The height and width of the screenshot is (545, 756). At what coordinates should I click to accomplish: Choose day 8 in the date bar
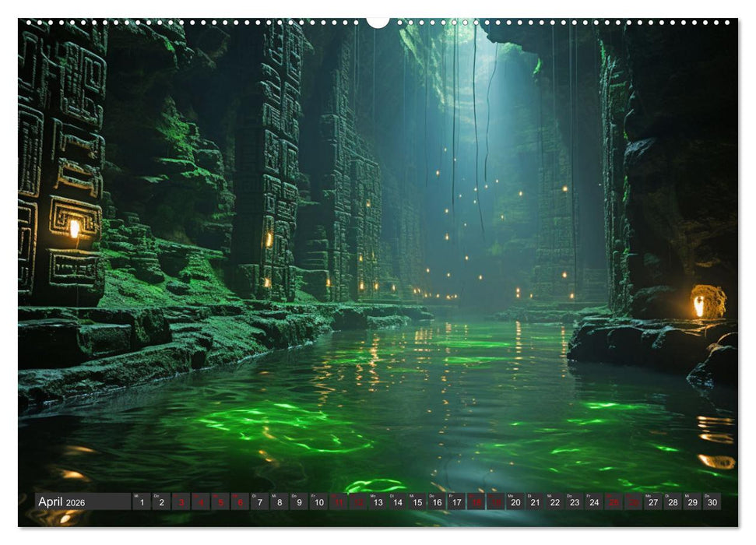point(280,502)
